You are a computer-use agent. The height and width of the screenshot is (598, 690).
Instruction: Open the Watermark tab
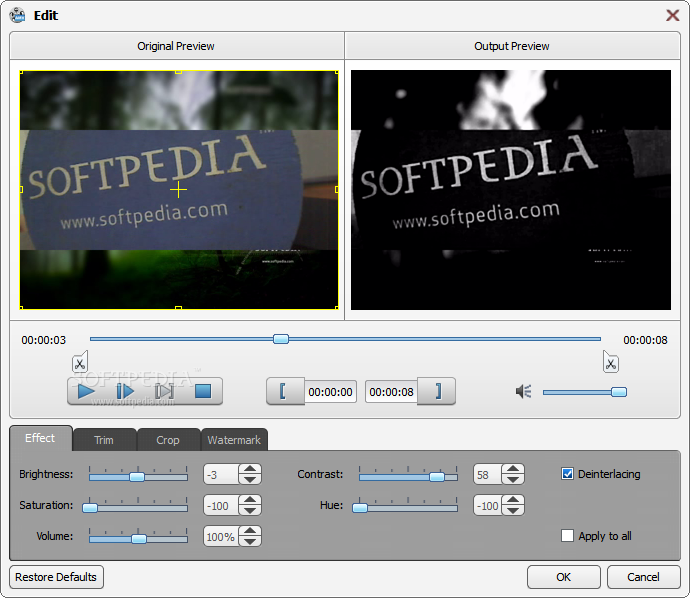pos(234,440)
